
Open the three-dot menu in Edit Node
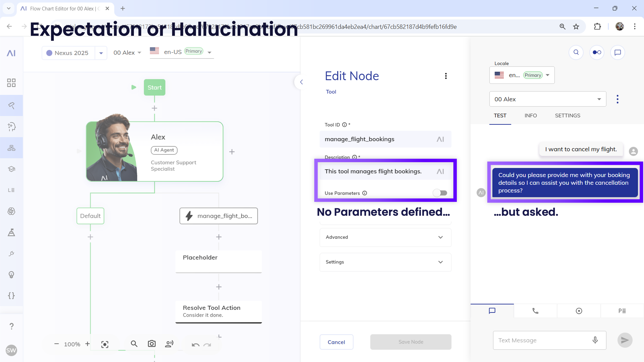[x=446, y=76]
